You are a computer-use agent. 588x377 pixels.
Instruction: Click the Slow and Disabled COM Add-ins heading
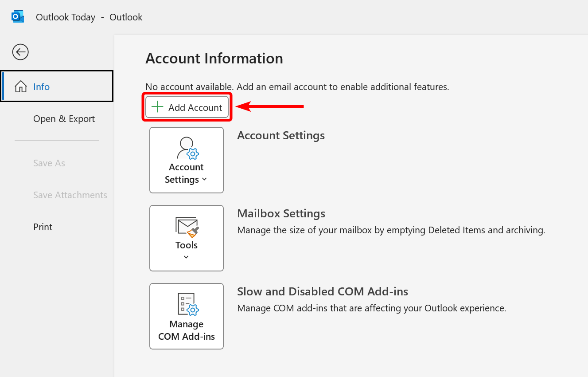tap(323, 291)
